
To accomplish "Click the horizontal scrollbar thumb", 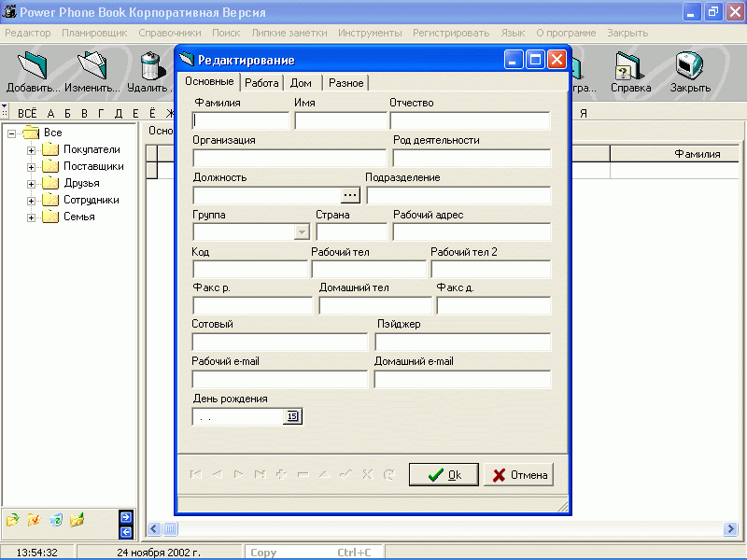I will coord(170,528).
